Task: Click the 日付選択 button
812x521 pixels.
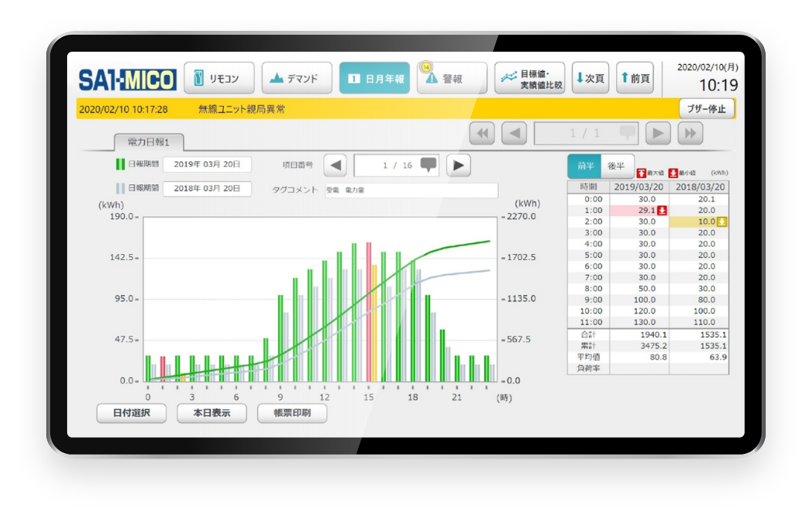Action: pyautogui.click(x=131, y=413)
